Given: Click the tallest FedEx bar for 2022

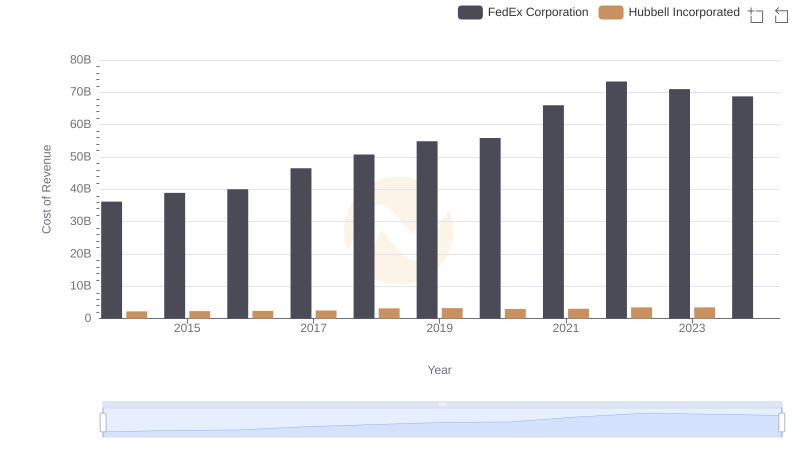Looking at the screenshot, I should (x=616, y=199).
